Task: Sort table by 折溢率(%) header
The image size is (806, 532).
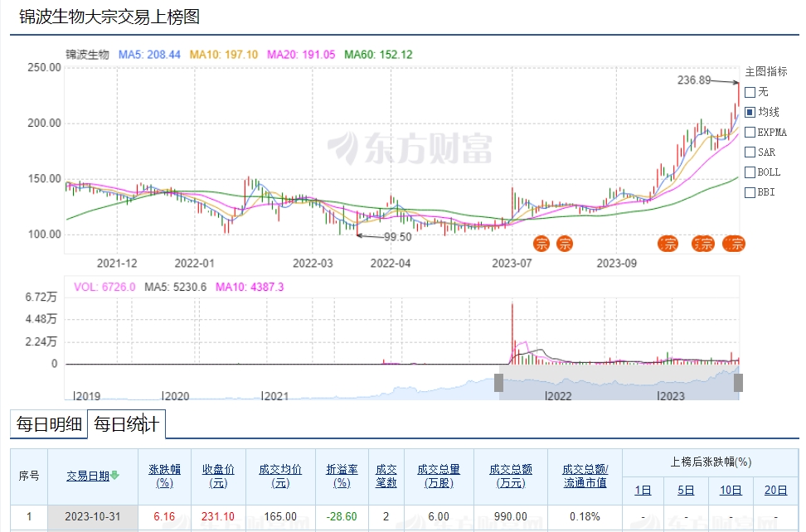Action: point(342,476)
